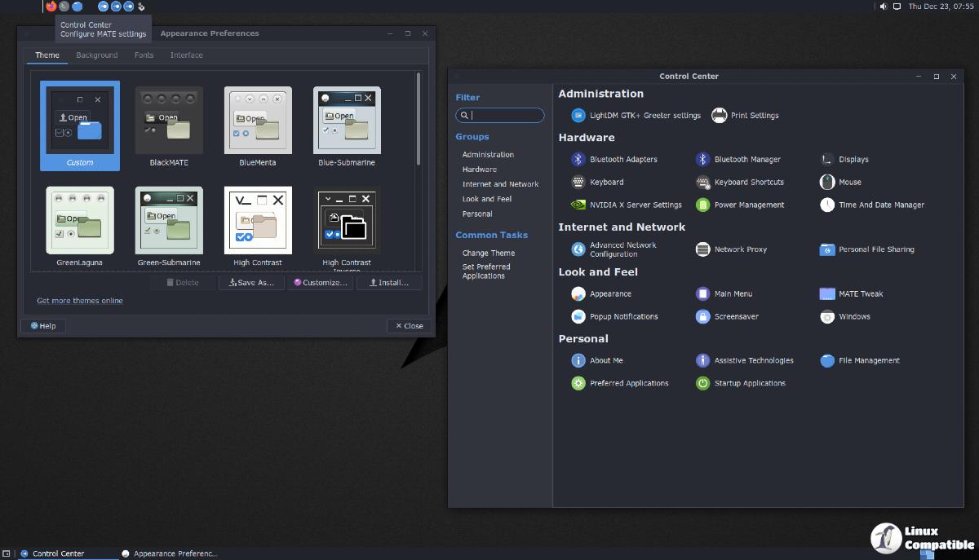This screenshot has height=560, width=979.
Task: Choose the High Contrast theme
Action: pos(258,222)
